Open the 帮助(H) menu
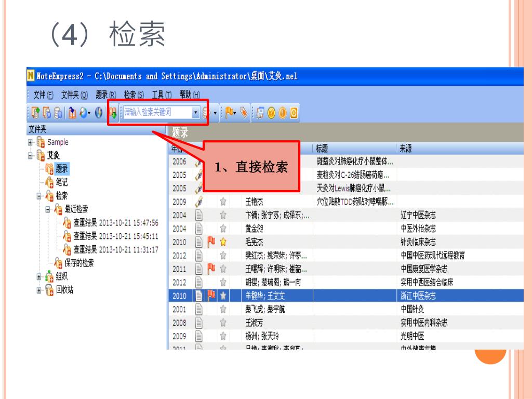The width and height of the screenshot is (532, 399). pos(190,95)
